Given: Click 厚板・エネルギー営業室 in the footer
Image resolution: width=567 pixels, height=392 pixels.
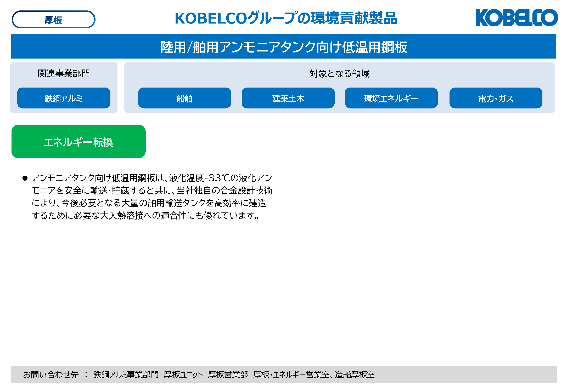Looking at the screenshot, I should coord(291,374).
